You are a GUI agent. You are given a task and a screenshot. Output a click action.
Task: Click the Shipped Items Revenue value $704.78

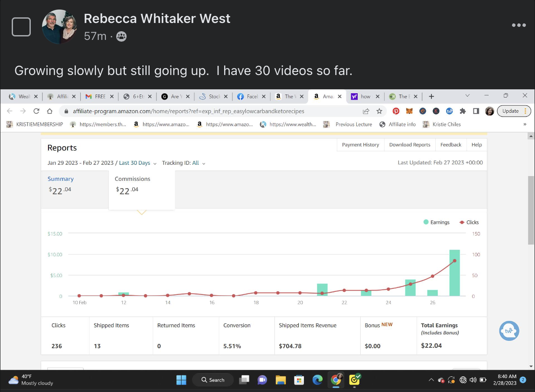[290, 346]
